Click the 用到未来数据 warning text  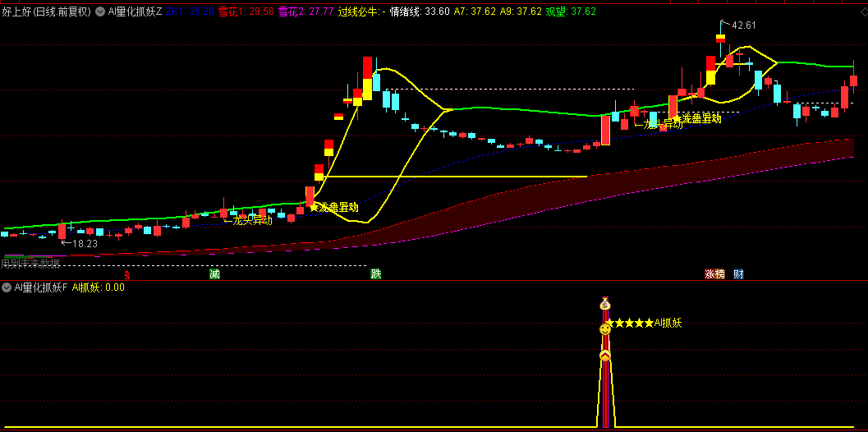coord(30,263)
